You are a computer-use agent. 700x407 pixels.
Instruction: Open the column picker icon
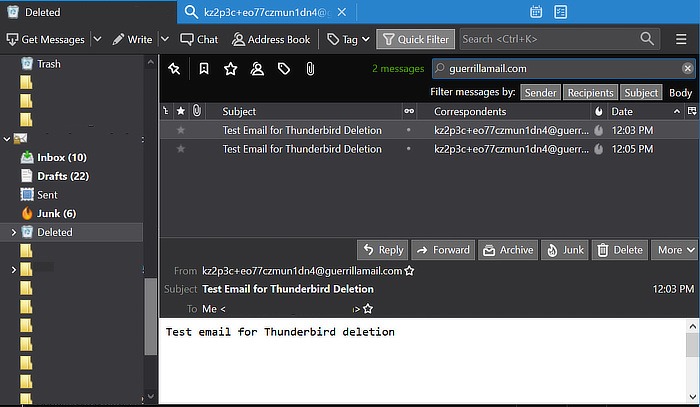point(692,111)
